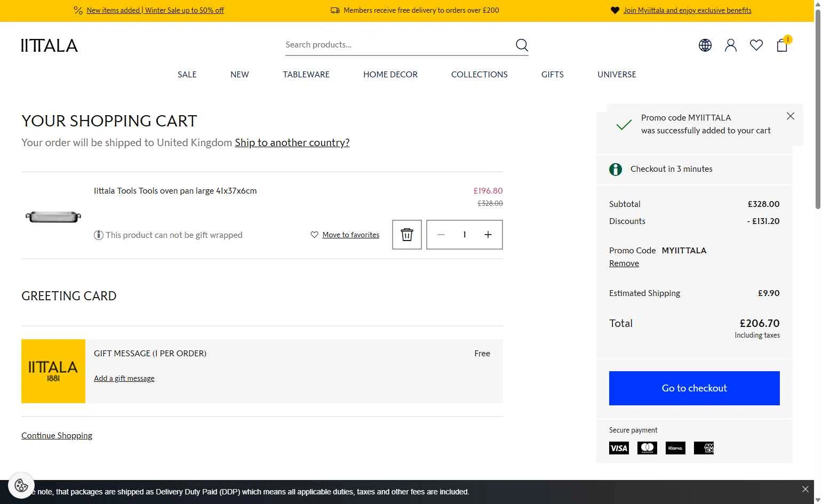Click the Checkout in 3 minutes info icon
822x504 pixels.
point(616,170)
